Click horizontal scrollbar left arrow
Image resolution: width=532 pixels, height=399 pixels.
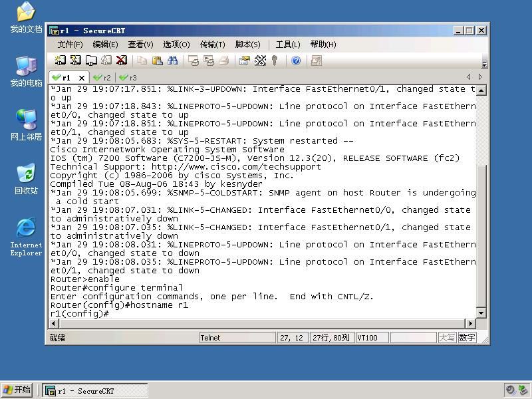coord(54,323)
